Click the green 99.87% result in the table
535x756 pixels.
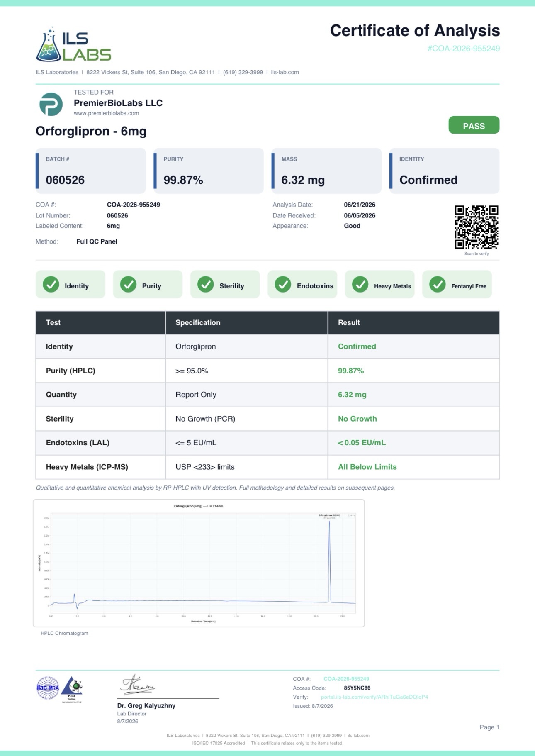[351, 371]
